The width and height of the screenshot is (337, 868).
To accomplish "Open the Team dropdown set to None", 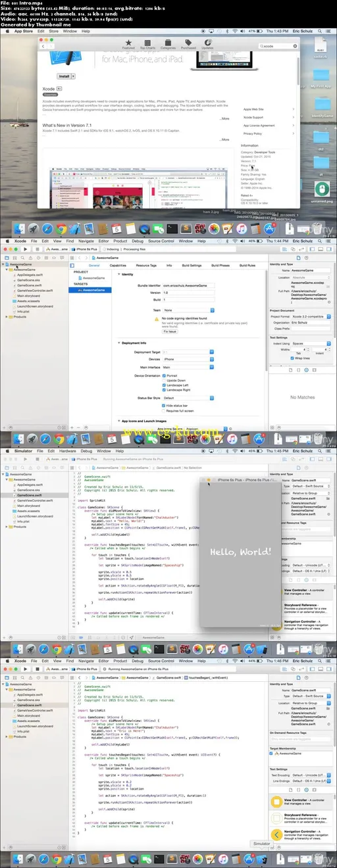I will tap(189, 310).
